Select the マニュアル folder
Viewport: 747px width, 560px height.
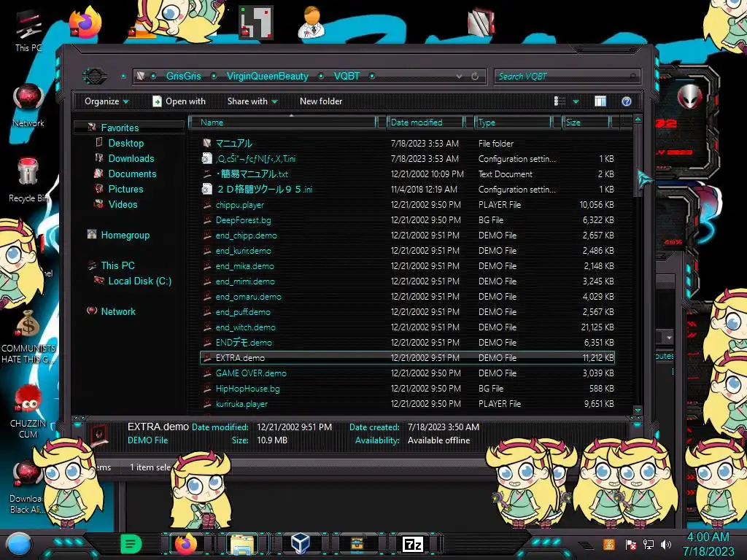pos(233,144)
